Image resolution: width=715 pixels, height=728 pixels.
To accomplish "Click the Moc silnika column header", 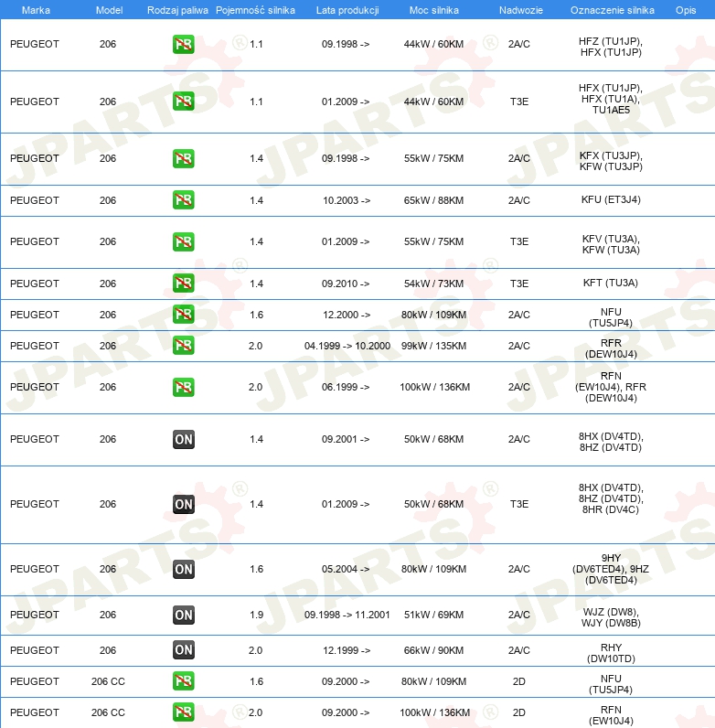I will pyautogui.click(x=434, y=10).
